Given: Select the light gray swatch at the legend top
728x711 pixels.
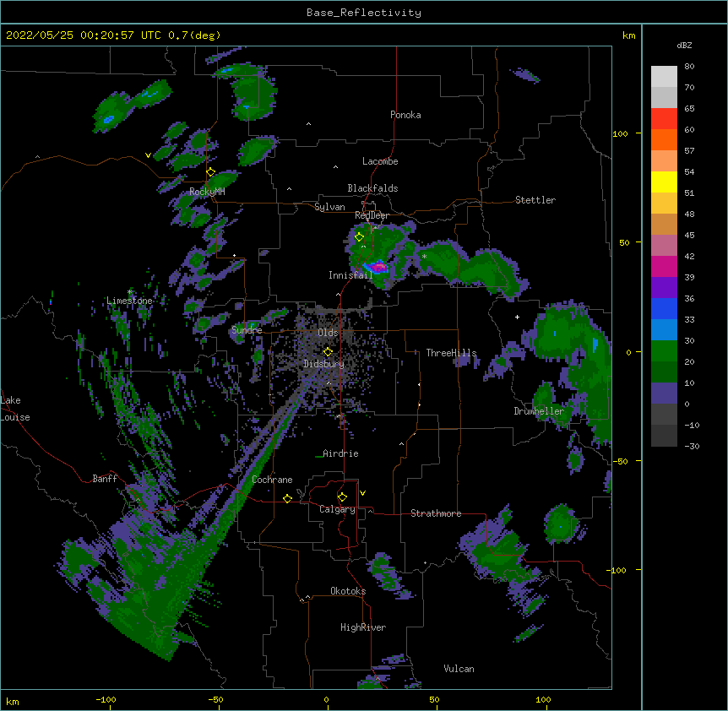Looking at the screenshot, I should [664, 76].
